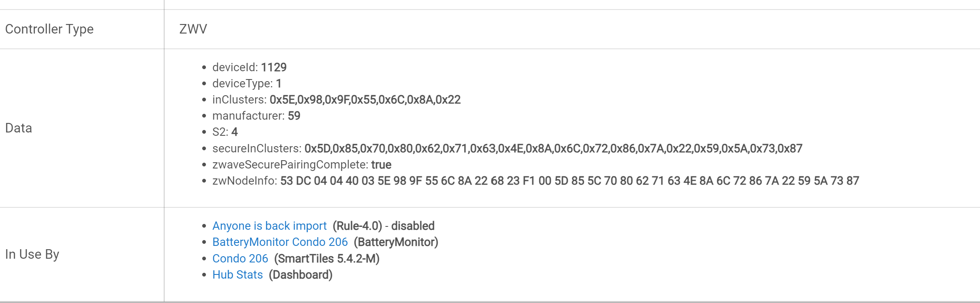Click the ZWV controller type value
980x303 pixels.
(x=193, y=29)
